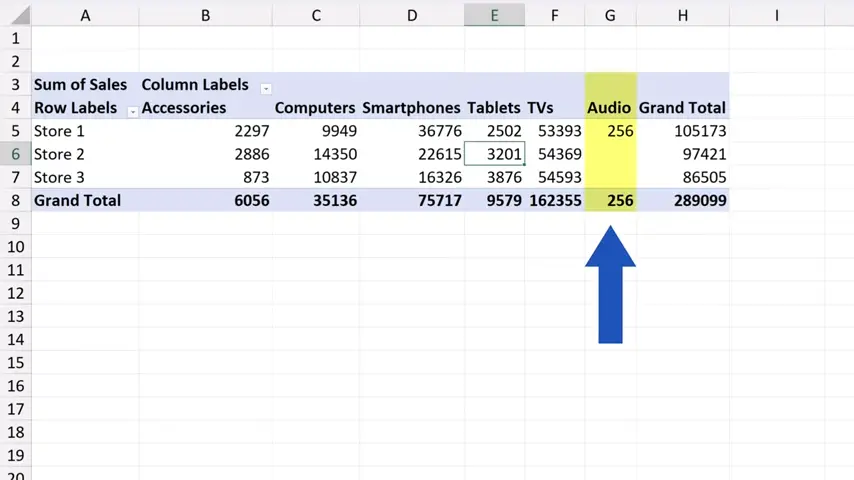Open the Row Labels filter dropdown
The width and height of the screenshot is (854, 480).
pos(132,111)
